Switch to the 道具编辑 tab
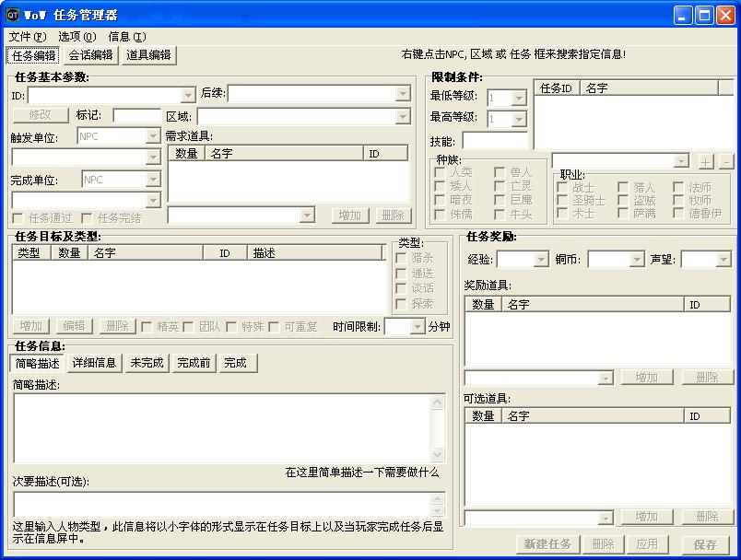The width and height of the screenshot is (741, 560). pyautogui.click(x=147, y=54)
